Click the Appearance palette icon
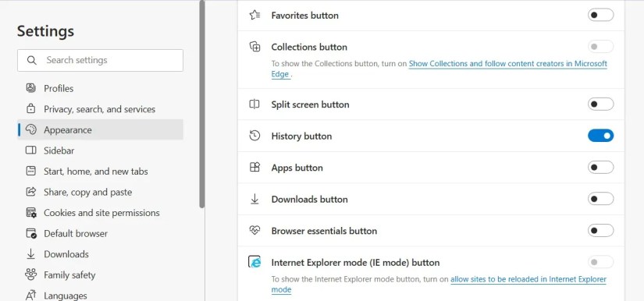 30,129
